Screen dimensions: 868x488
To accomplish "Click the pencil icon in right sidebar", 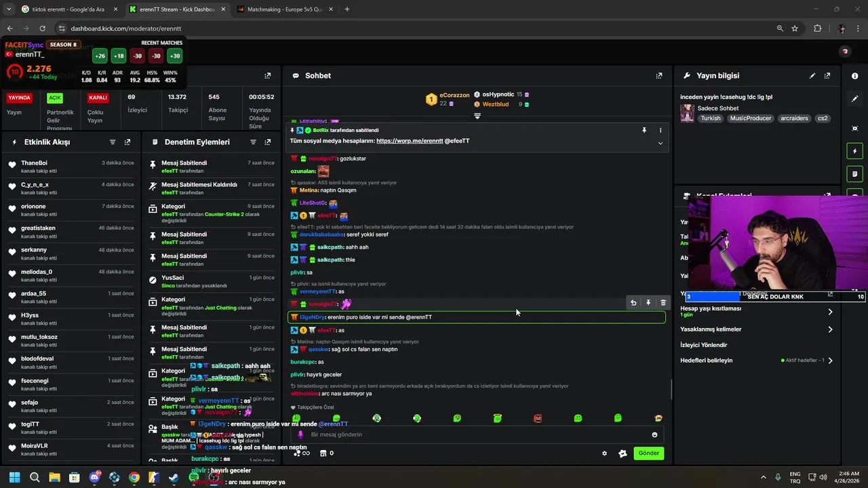I will pos(854,99).
